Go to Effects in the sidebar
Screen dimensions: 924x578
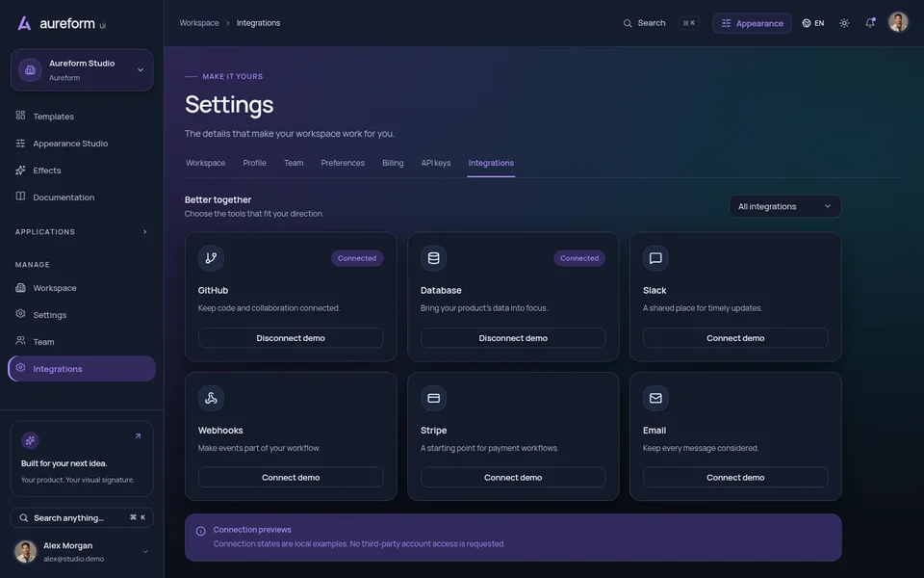pos(82,171)
